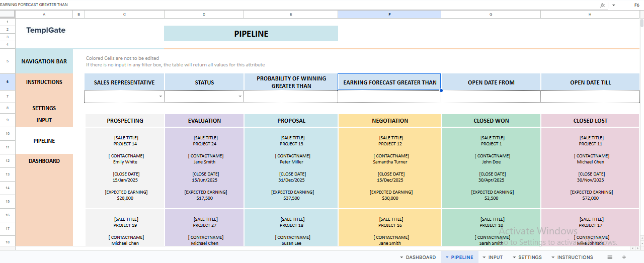Click the NEGOTIATION stage header
The image size is (644, 263).
click(390, 121)
